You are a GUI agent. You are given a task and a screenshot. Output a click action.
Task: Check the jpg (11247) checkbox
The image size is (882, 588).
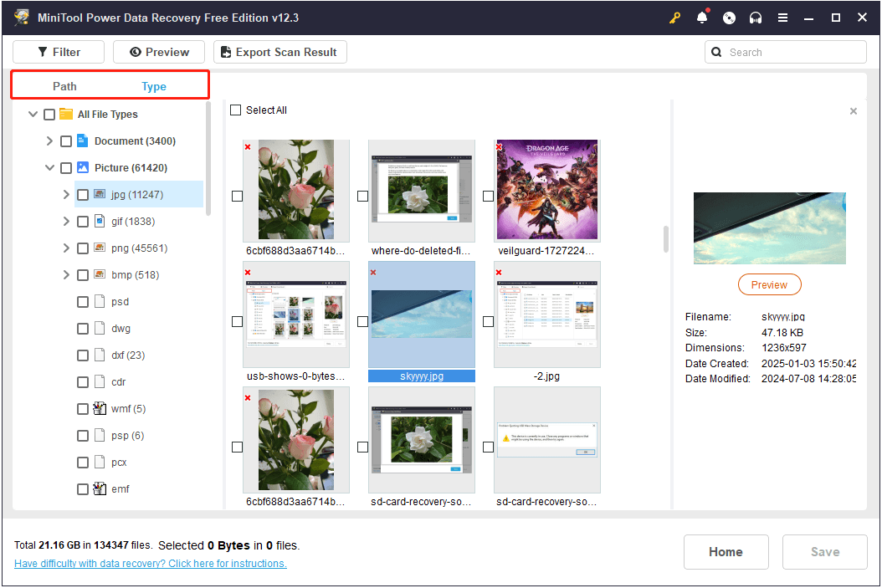point(83,195)
